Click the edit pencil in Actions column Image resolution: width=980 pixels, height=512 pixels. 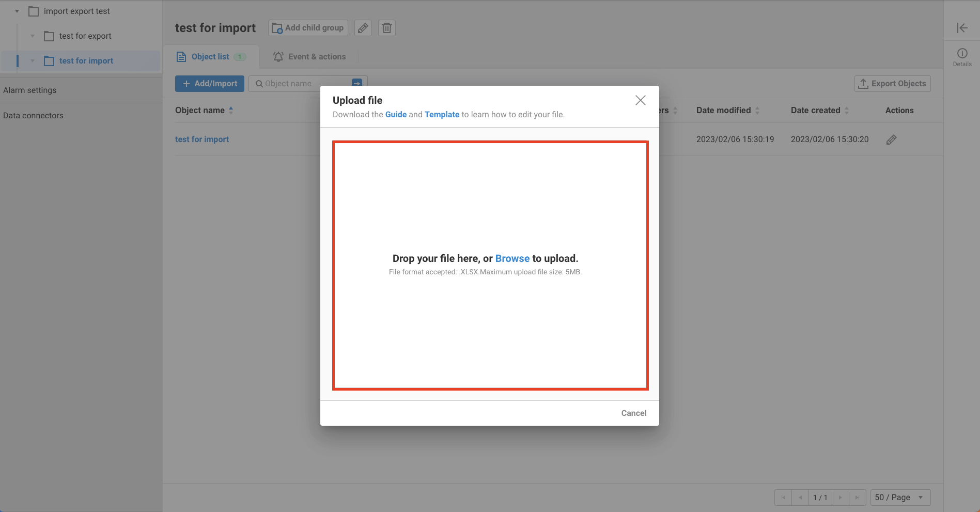891,139
